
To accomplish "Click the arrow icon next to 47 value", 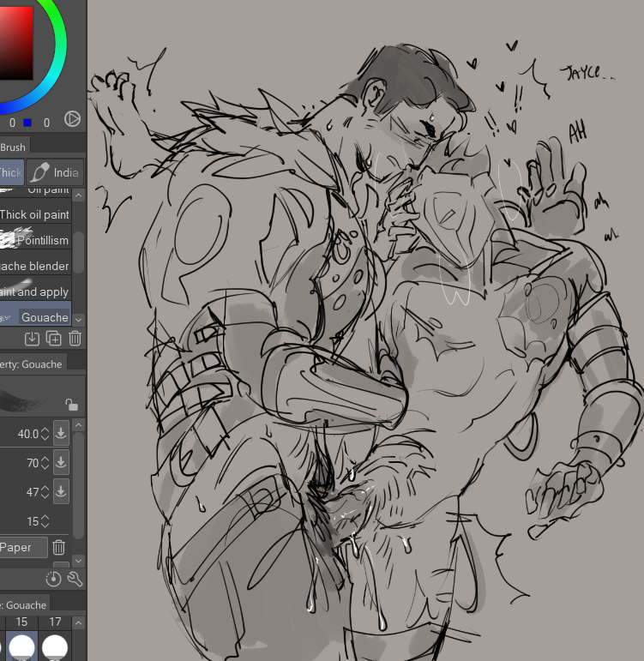I will pyautogui.click(x=61, y=491).
